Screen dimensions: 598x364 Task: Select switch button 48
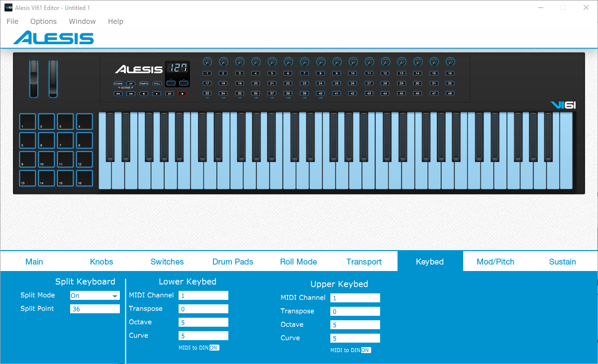point(450,93)
